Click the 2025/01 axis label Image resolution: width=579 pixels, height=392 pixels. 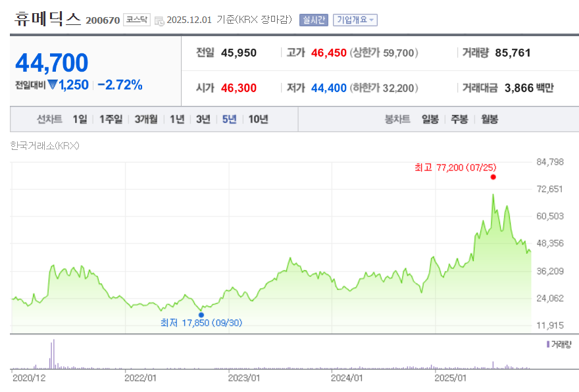pos(451,378)
